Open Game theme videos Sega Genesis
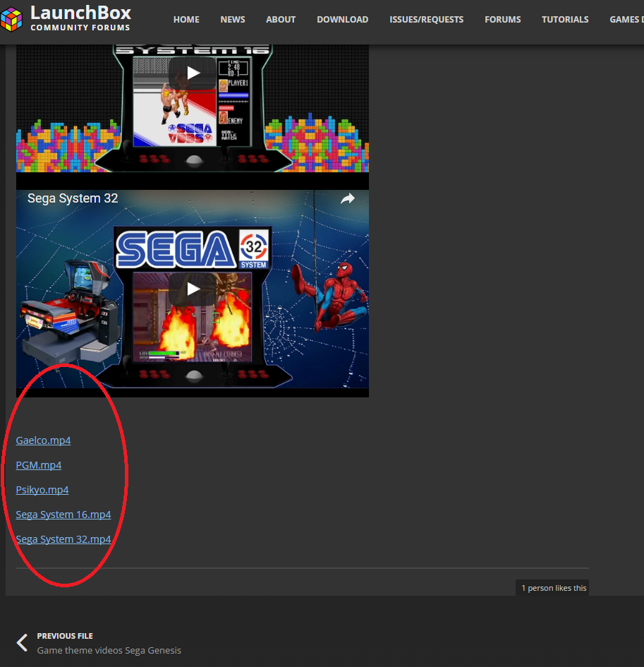 (x=109, y=650)
